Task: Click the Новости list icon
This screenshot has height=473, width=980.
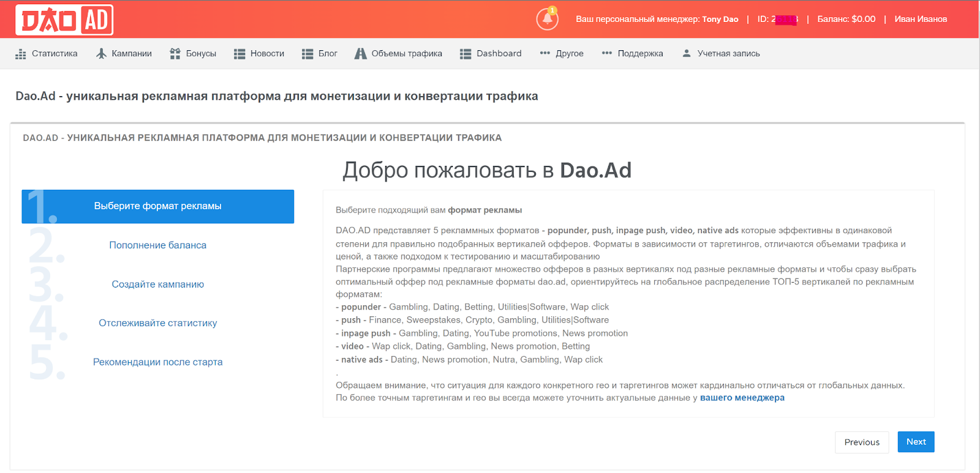Action: point(239,54)
